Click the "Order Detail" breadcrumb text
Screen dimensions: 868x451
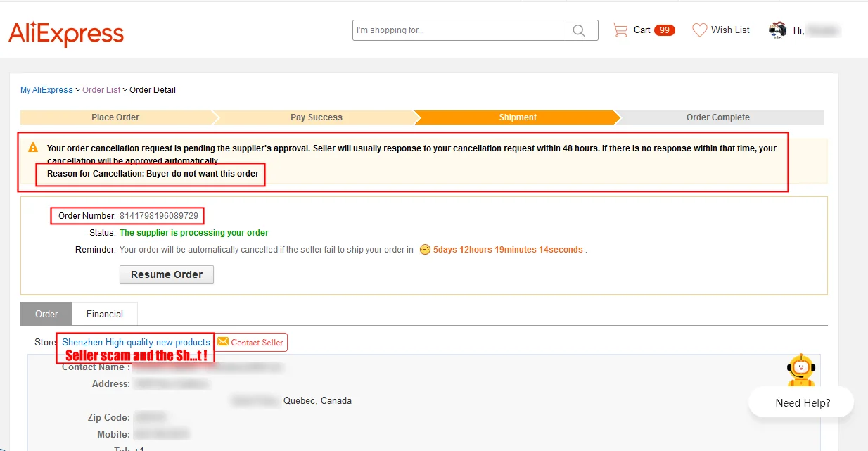pyautogui.click(x=153, y=90)
